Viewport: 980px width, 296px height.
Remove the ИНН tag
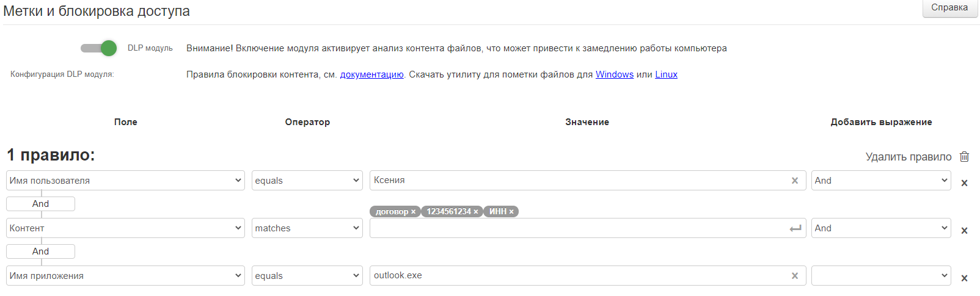(x=511, y=212)
